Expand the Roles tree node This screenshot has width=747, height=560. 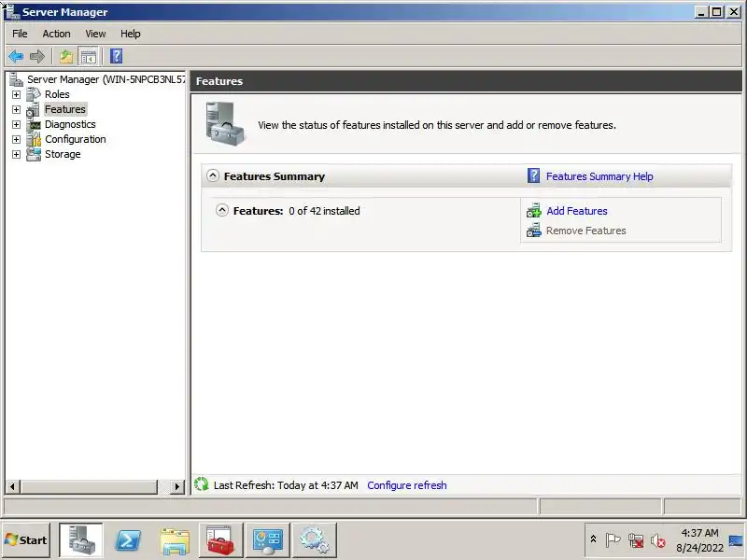click(16, 95)
